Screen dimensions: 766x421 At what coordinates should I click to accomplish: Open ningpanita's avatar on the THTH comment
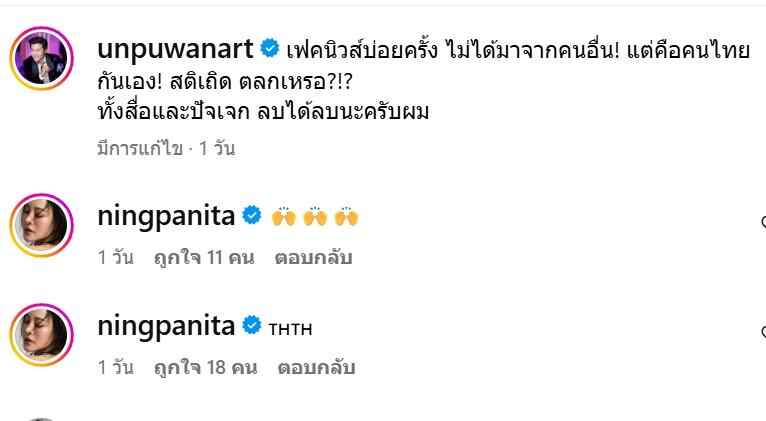coord(42,335)
